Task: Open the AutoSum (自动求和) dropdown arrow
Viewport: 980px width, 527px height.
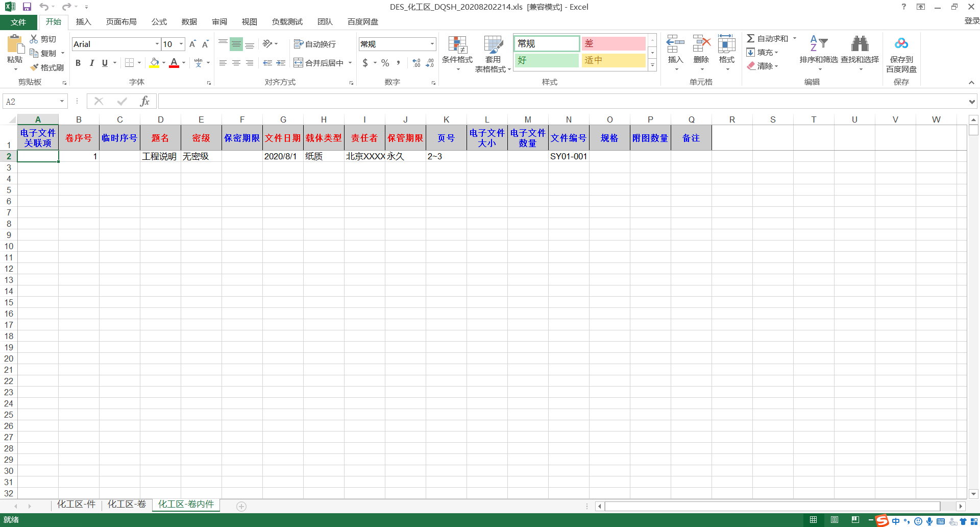Action: click(795, 38)
